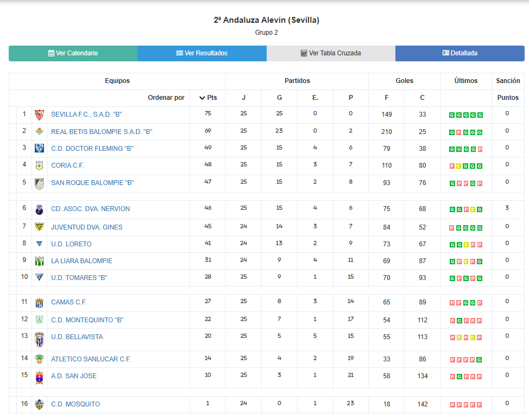Click the F goals column header
The width and height of the screenshot is (529, 420).
(x=387, y=98)
